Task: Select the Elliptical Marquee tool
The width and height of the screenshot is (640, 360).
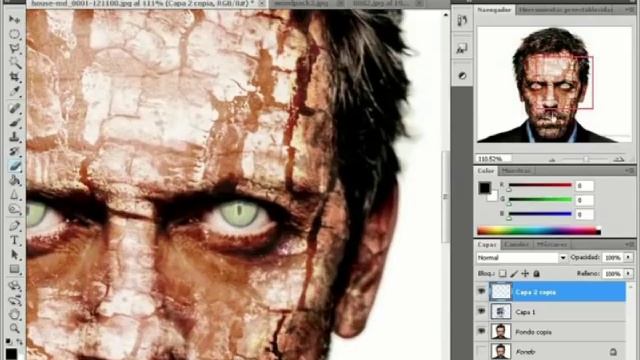Action: pyautogui.click(x=14, y=34)
